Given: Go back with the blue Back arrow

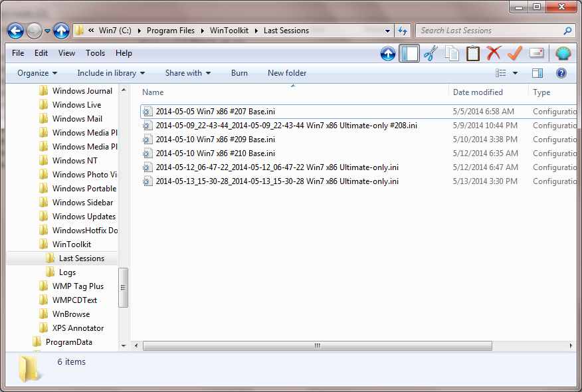Looking at the screenshot, I should (x=15, y=31).
